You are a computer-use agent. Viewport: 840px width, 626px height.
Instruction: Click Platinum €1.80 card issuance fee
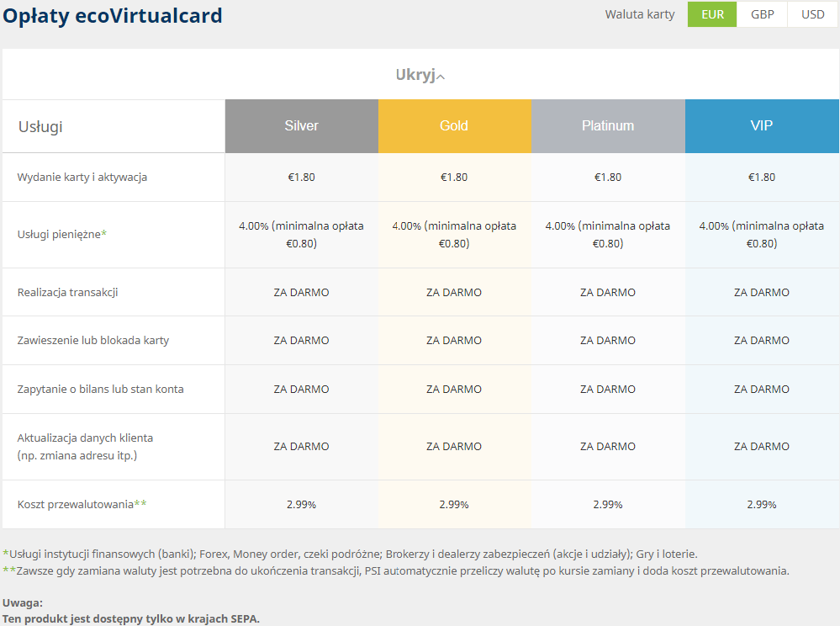608,178
